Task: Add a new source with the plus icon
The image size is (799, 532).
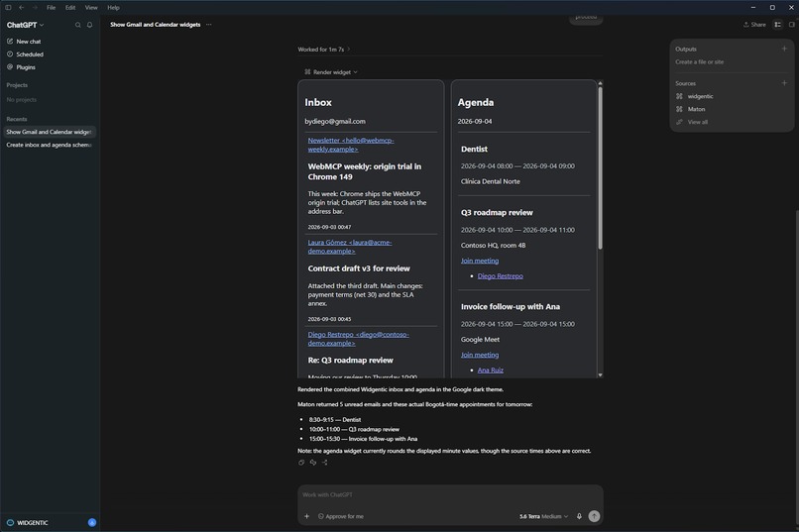Action: tap(784, 83)
